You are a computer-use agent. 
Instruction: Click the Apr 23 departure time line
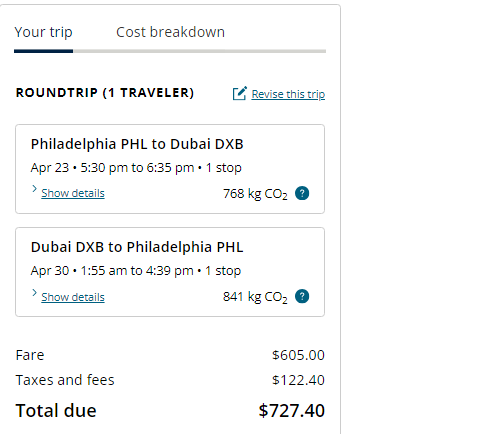coord(136,168)
